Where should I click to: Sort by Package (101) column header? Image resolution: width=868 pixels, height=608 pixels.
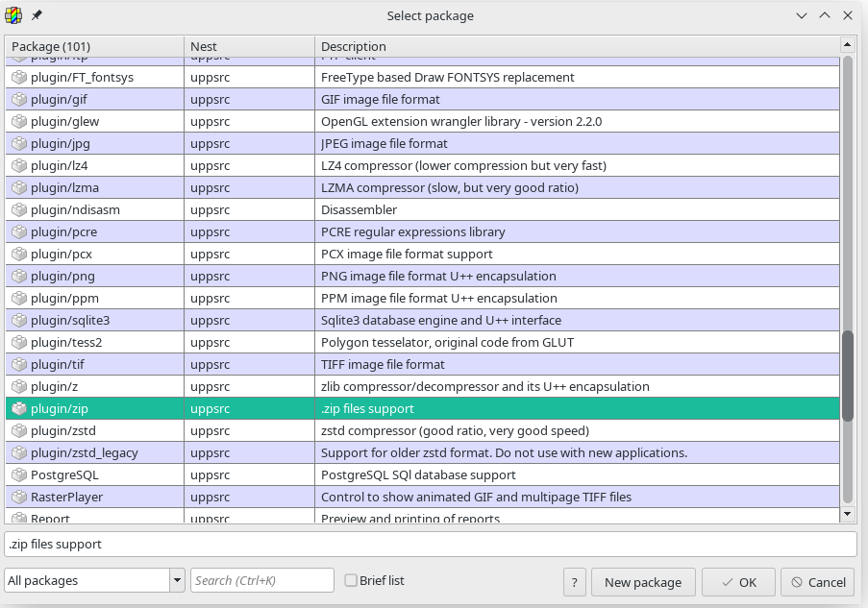94,46
